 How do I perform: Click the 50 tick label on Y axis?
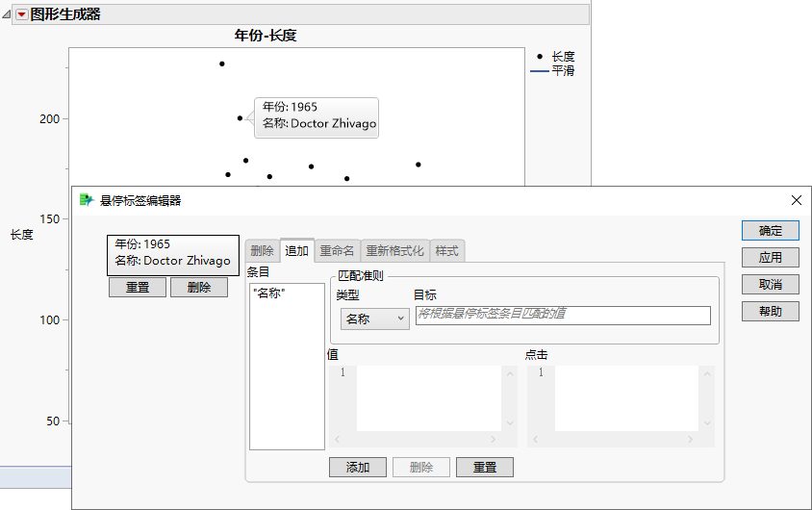tap(53, 421)
